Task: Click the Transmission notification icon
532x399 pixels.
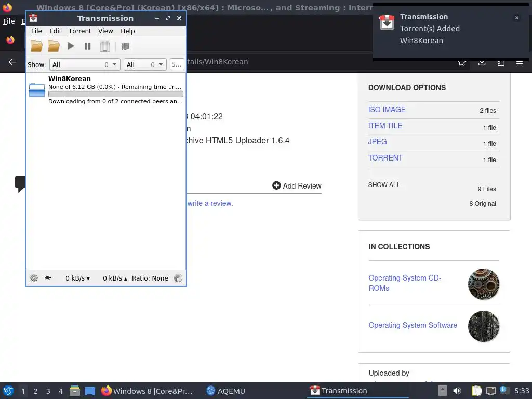Action: [387, 23]
